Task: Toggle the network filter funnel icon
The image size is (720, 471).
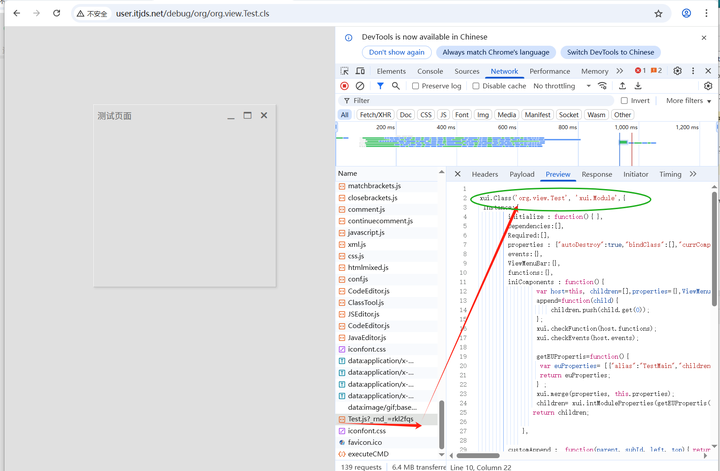Action: coord(380,86)
